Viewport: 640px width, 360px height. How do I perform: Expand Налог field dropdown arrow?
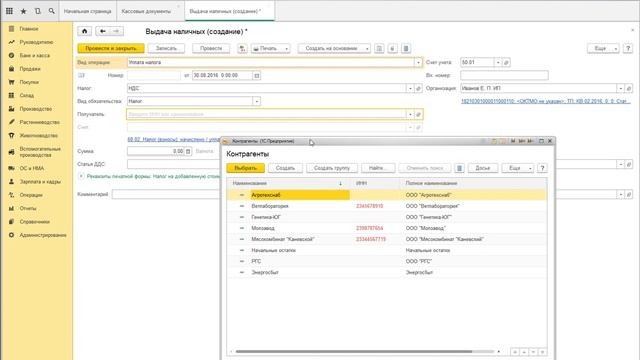[410, 88]
